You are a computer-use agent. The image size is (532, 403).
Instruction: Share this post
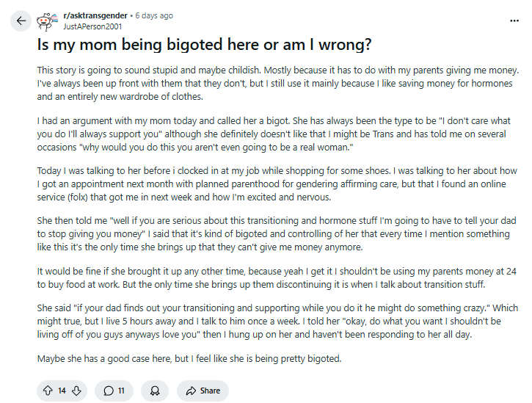203,391
